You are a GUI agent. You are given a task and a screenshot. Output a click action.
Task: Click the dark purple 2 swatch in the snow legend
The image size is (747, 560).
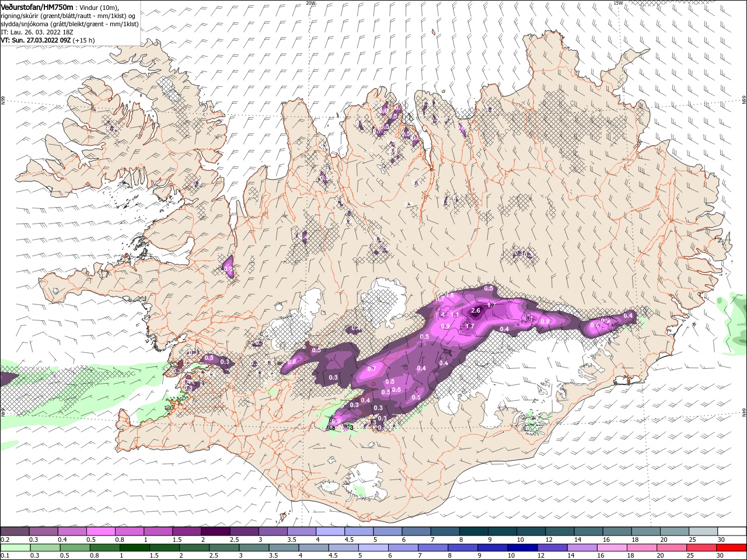pos(215,531)
